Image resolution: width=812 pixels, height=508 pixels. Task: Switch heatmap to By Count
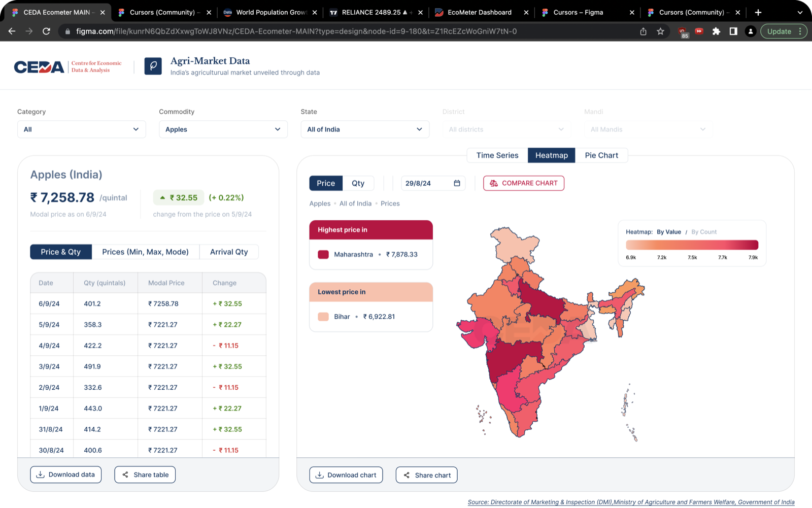tap(704, 232)
